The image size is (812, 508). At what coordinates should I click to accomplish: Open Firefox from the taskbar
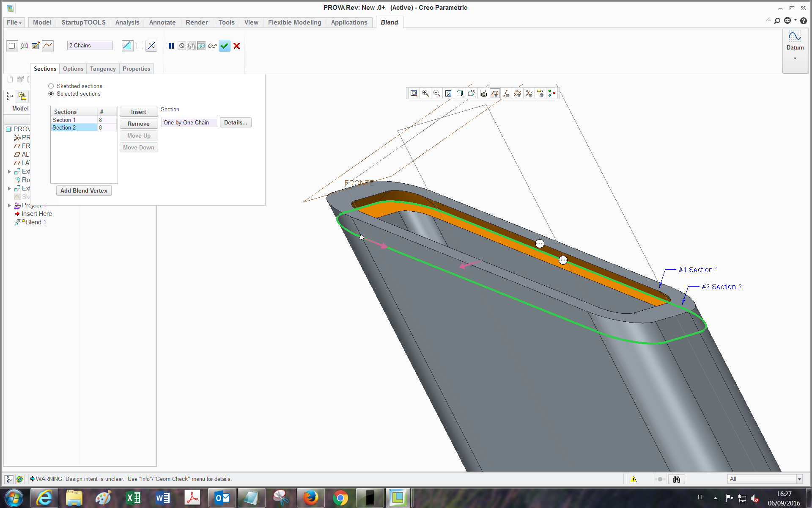pyautogui.click(x=310, y=498)
